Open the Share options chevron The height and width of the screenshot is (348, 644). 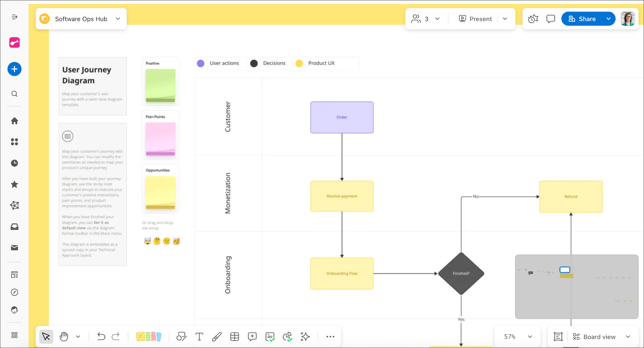pyautogui.click(x=609, y=19)
